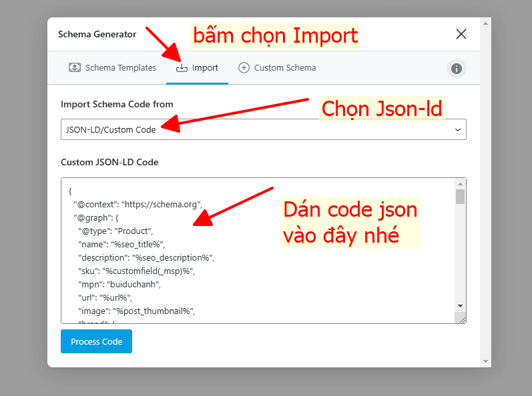Switch to the Import tab

coord(197,68)
